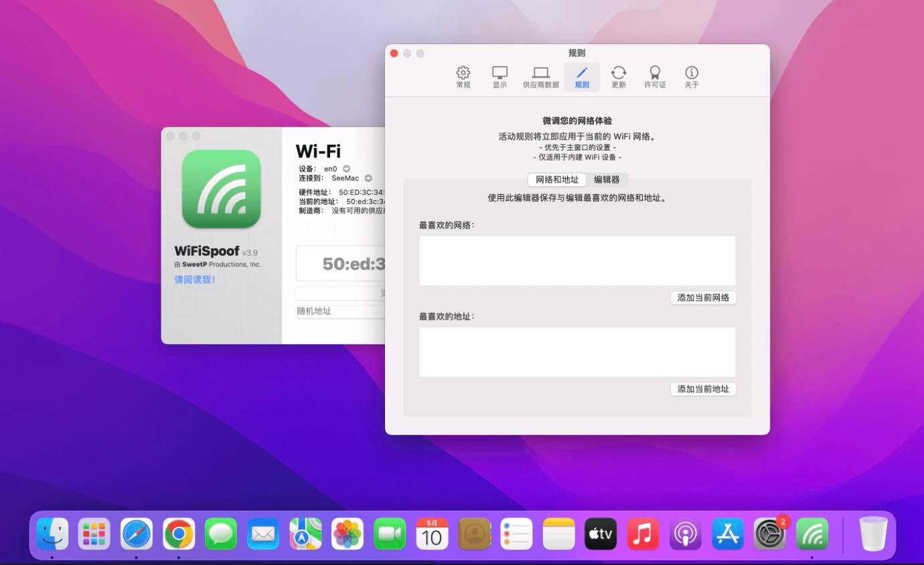This screenshot has width=924, height=565.
Task: Open the 常规 general preferences pane
Action: (463, 77)
